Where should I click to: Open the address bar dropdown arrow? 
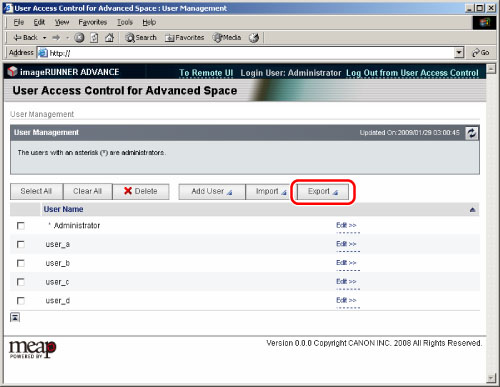pos(459,53)
